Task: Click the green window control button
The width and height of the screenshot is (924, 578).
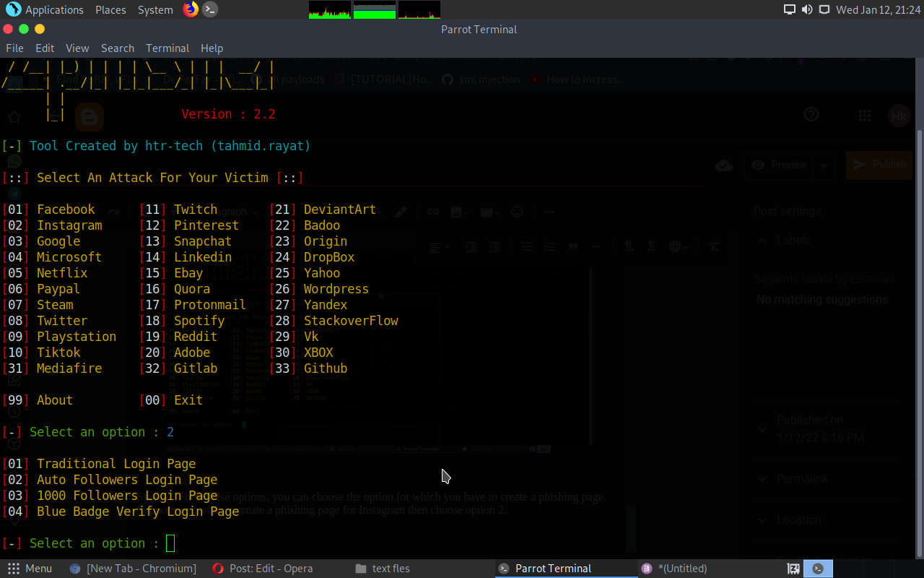Action: tap(24, 29)
